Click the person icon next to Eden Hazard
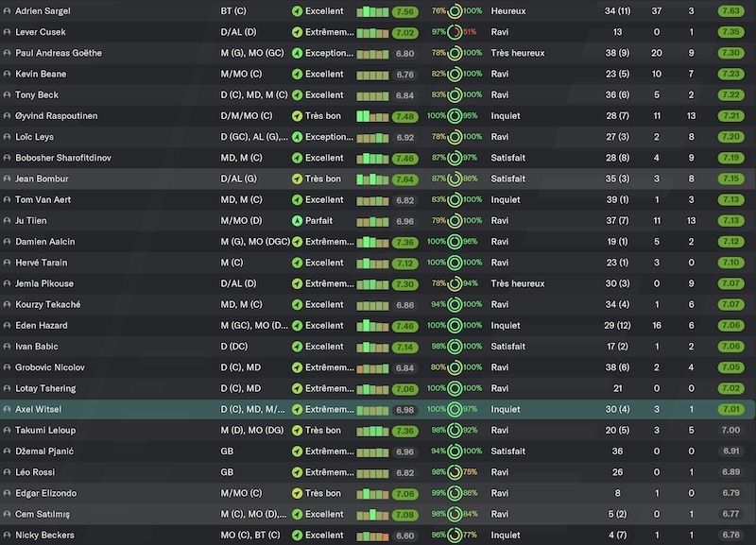Screen dimensions: 756x545 (7, 326)
